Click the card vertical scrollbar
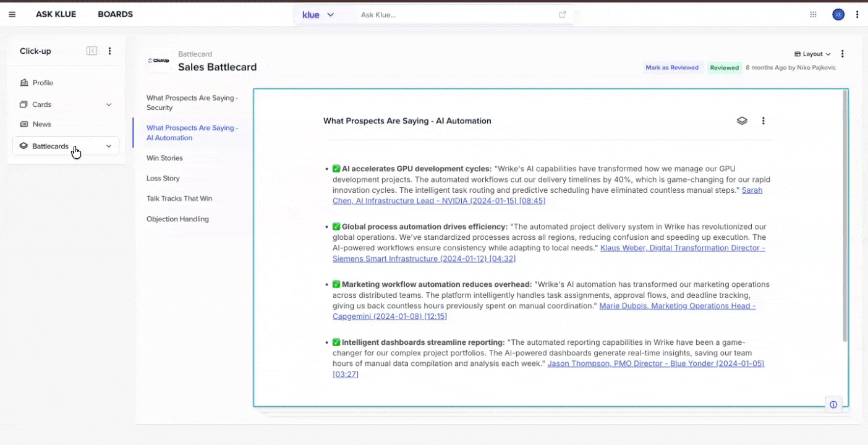Screen dimensions: 868x445 click(x=845, y=216)
